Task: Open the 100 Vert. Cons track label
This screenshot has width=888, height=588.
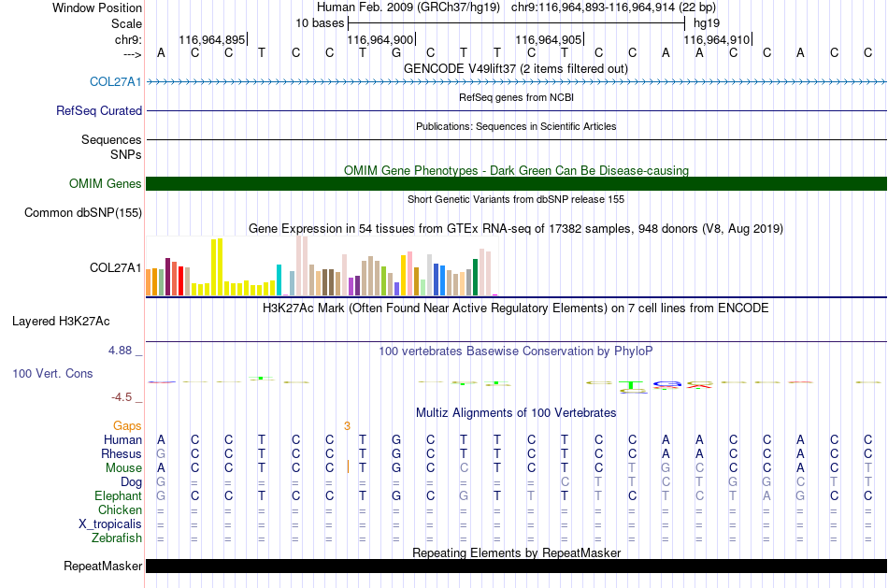Action: (52, 373)
